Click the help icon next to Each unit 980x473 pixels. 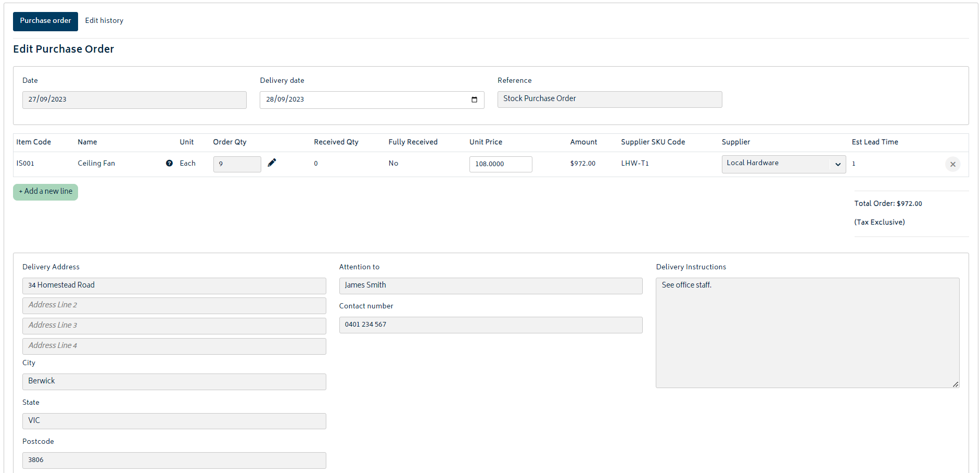click(x=169, y=163)
